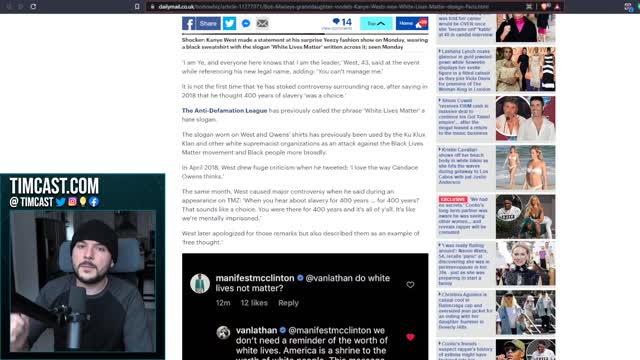Click the blue Home button
Screen dimensions: 640x360
[412, 24]
